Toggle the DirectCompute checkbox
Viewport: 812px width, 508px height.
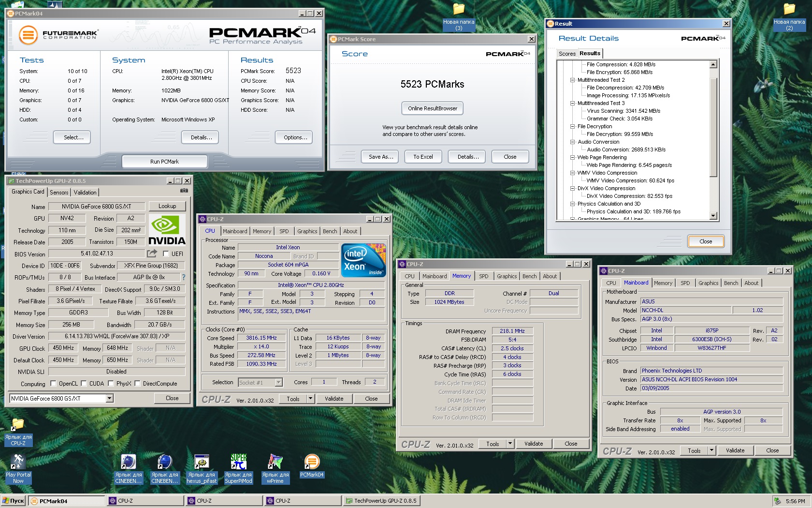(137, 383)
